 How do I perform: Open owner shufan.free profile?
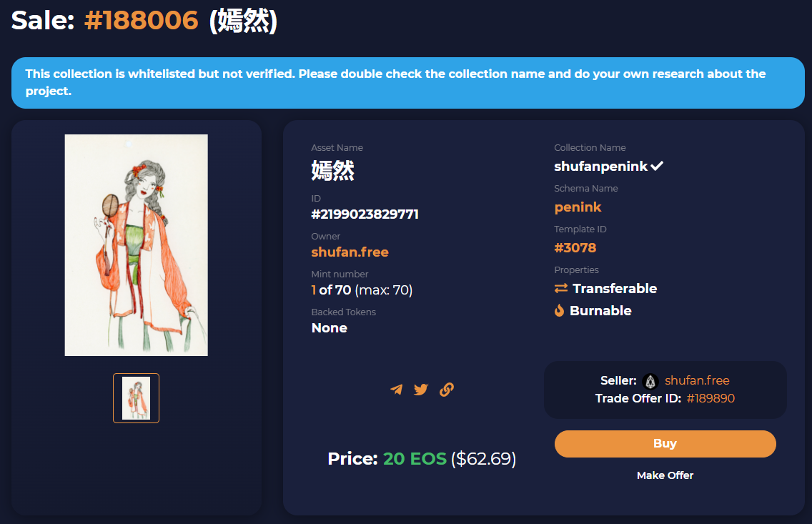tap(350, 252)
